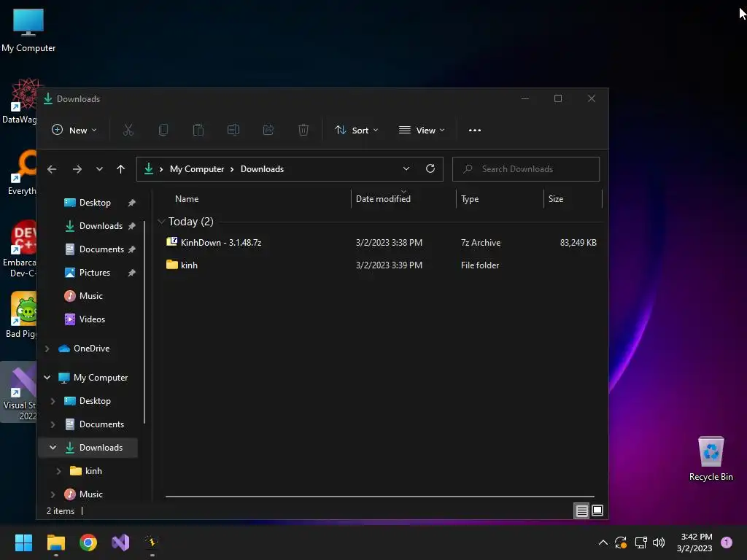Screen dimensions: 747x560
Task: Collapse Downloads under My Computer
Action: tap(53, 448)
